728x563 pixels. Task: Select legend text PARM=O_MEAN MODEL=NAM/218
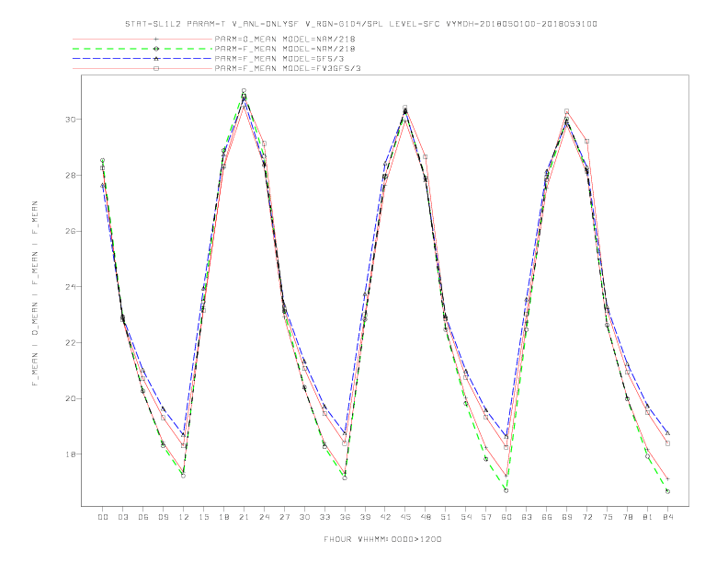click(x=285, y=39)
